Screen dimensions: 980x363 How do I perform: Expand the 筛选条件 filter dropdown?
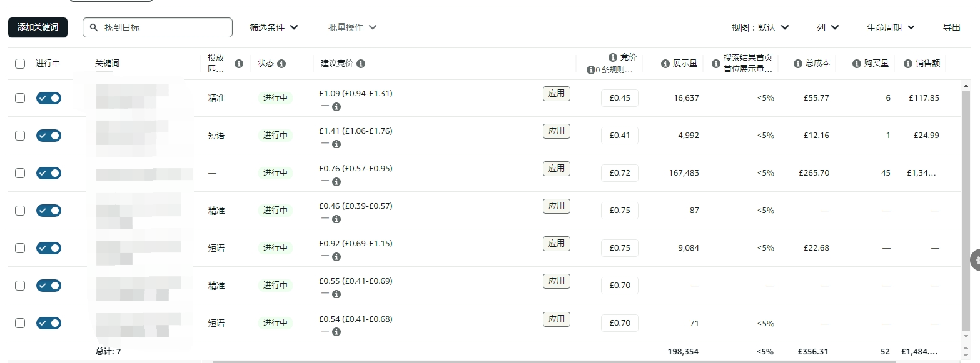tap(273, 27)
